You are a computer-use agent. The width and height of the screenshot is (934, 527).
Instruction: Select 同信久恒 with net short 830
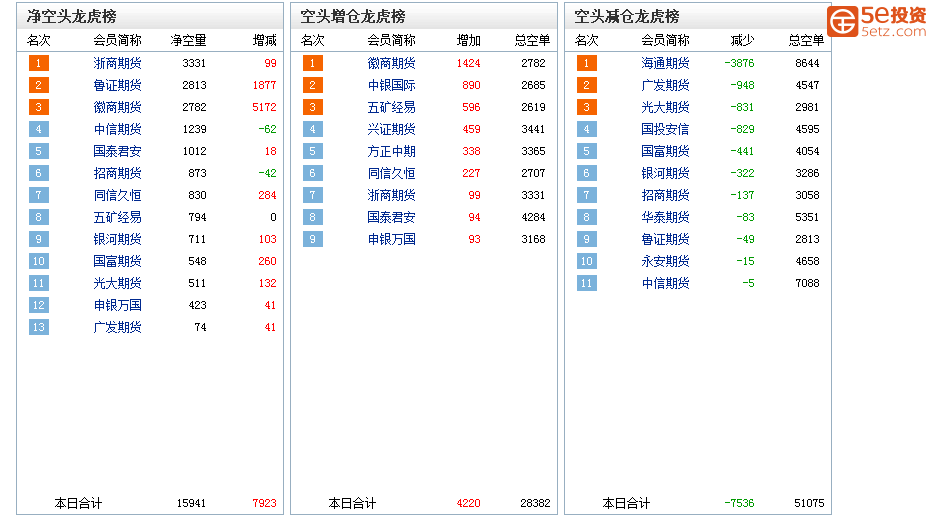(x=117, y=195)
